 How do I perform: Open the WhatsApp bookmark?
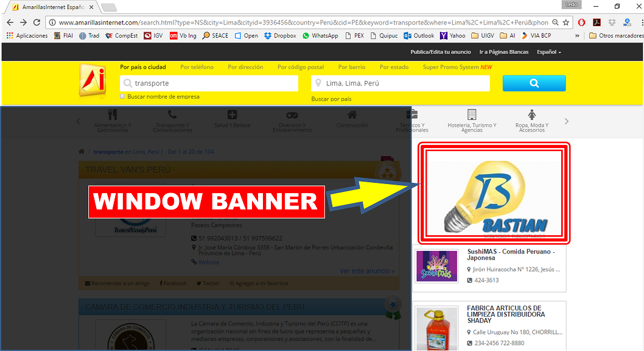320,36
